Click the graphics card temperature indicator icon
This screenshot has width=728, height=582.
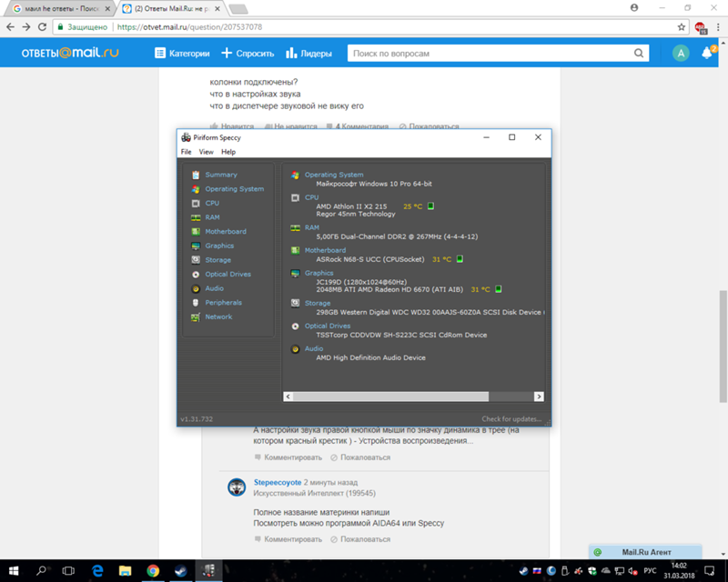coord(498,289)
